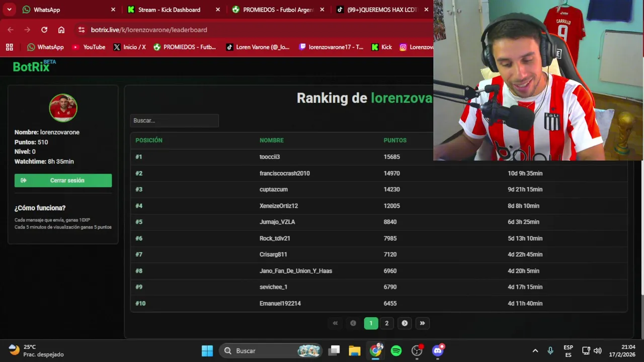Click the browser reload icon
The image size is (644, 362).
(x=44, y=30)
